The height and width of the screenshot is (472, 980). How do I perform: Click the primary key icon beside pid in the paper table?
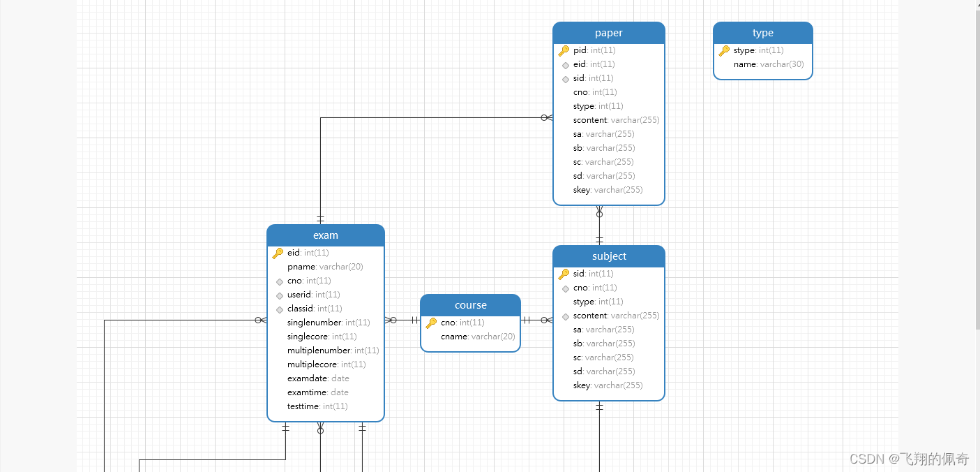click(564, 50)
